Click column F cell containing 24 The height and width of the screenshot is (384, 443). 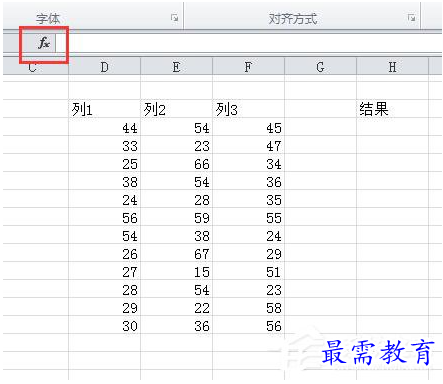pos(249,235)
